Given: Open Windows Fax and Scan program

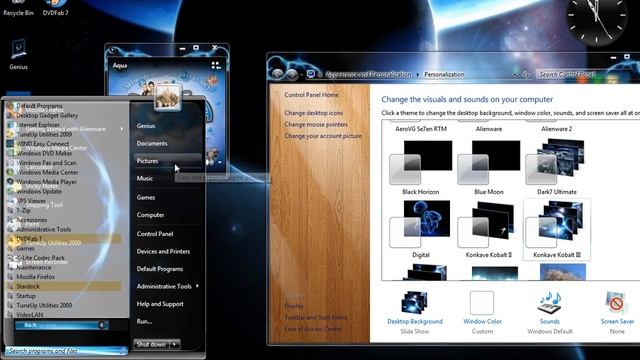Looking at the screenshot, I should tap(46, 162).
